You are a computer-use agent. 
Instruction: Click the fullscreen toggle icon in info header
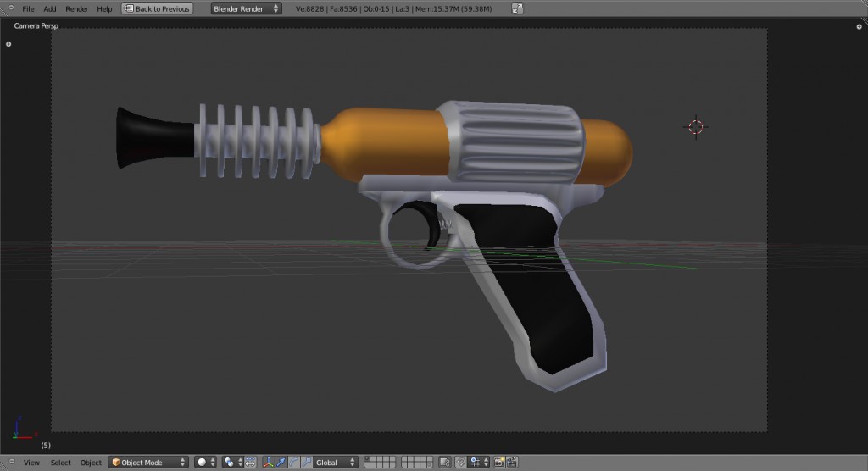tap(517, 8)
